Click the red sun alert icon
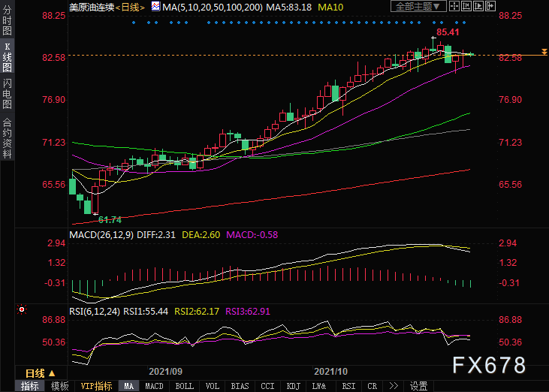The width and height of the screenshot is (549, 392). pyautogui.click(x=22, y=309)
